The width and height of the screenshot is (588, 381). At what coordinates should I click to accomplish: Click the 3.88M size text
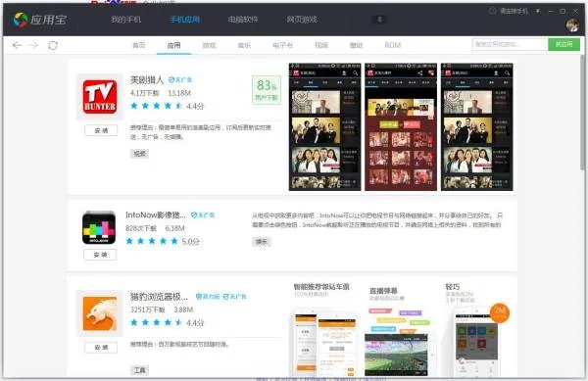coord(183,310)
